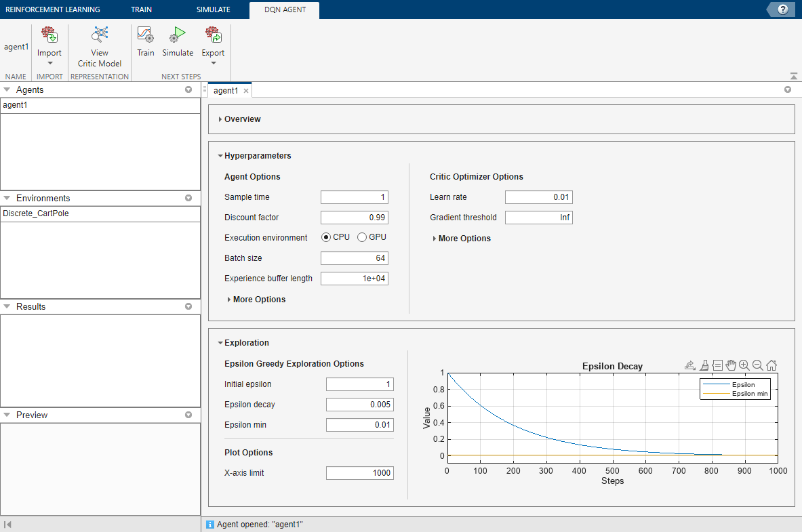Click the Import agent icon
Image resolution: width=802 pixels, height=532 pixels.
pyautogui.click(x=49, y=35)
